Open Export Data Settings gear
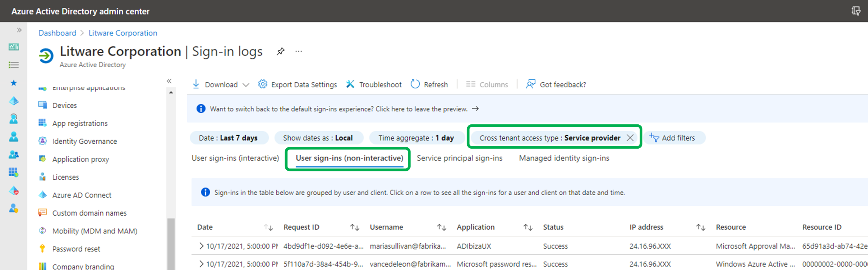Viewport: 868px width, 270px height. click(x=263, y=84)
